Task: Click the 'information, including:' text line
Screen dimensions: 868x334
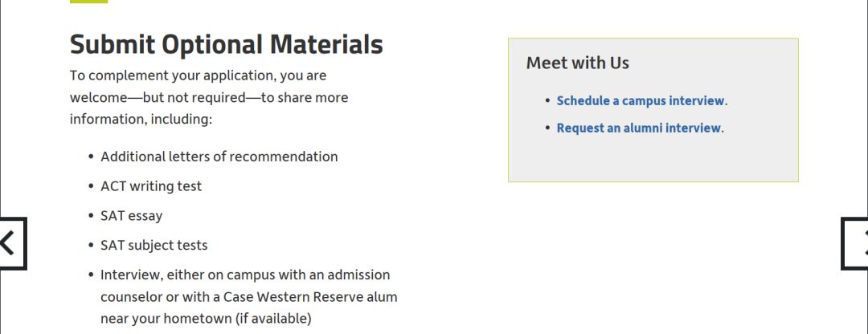Action: 141,120
